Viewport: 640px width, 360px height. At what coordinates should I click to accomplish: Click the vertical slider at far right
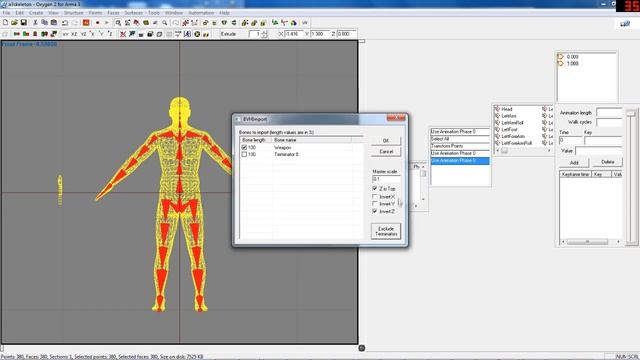[x=631, y=177]
